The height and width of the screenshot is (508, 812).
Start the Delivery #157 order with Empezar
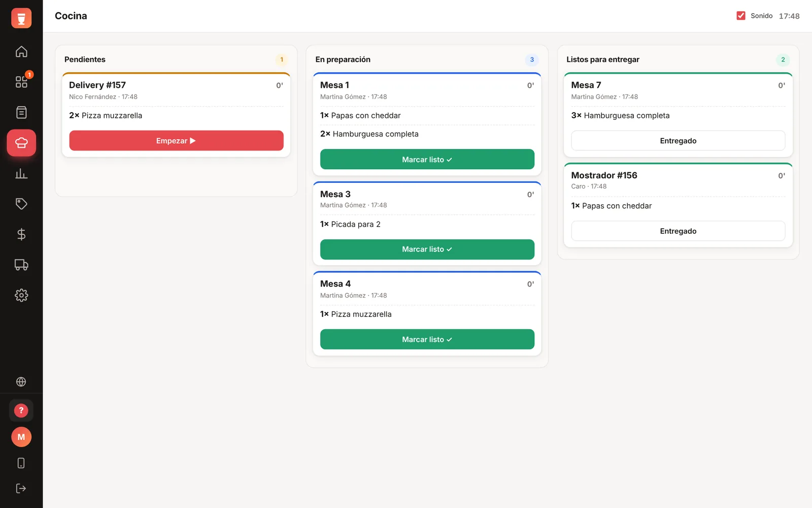(x=176, y=141)
